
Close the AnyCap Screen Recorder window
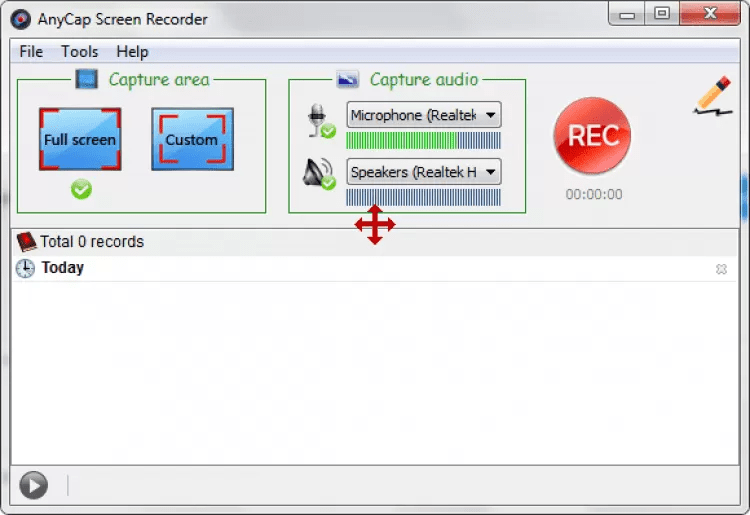[710, 13]
